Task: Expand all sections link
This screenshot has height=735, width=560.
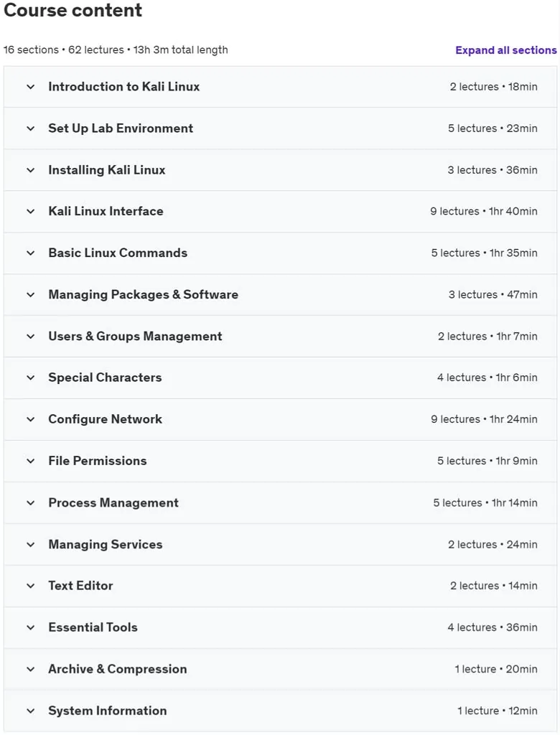Action: pyautogui.click(x=506, y=50)
